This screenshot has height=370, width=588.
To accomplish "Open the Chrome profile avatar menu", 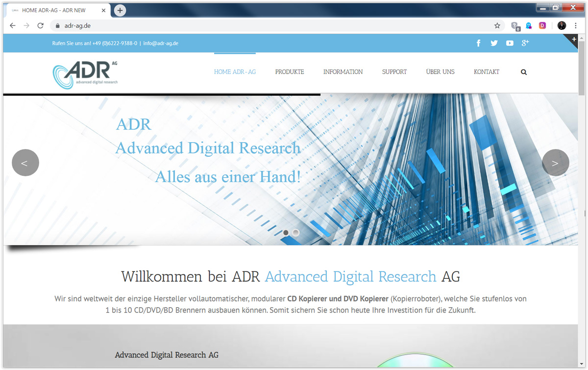I will click(562, 25).
